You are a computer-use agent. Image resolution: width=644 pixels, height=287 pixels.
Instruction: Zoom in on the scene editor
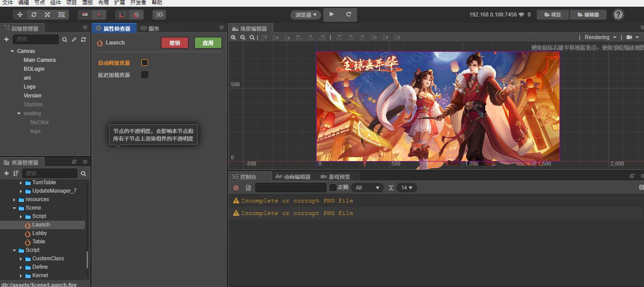coord(233,38)
